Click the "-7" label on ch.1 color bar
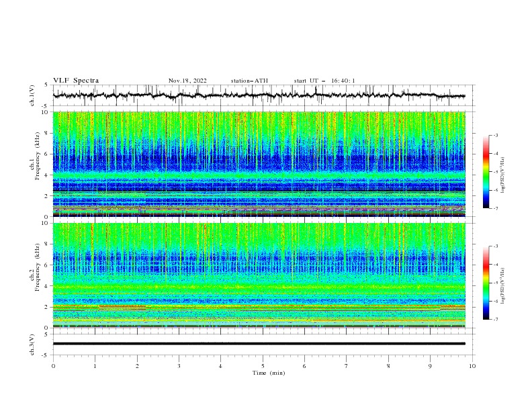Viewport: 532px width, 411px height. tap(495, 208)
